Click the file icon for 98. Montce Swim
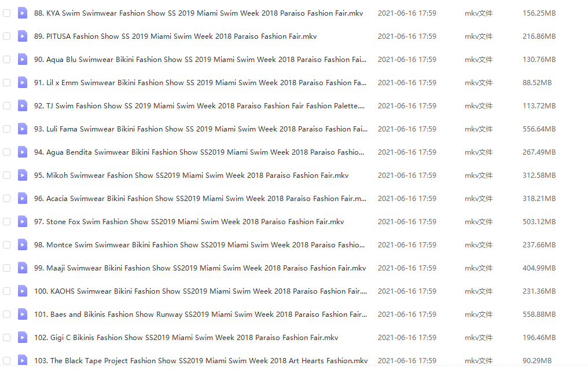Viewport: 588px width, 369px height. tap(23, 244)
